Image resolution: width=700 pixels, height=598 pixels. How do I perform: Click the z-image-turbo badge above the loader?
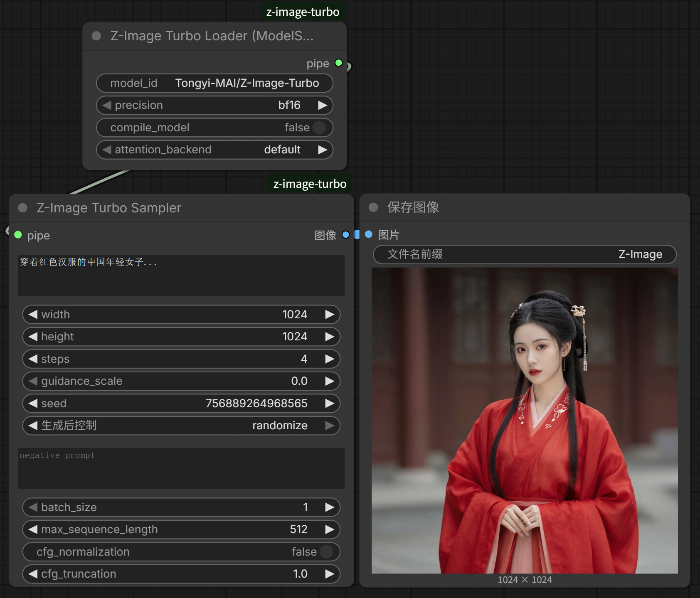click(x=303, y=12)
